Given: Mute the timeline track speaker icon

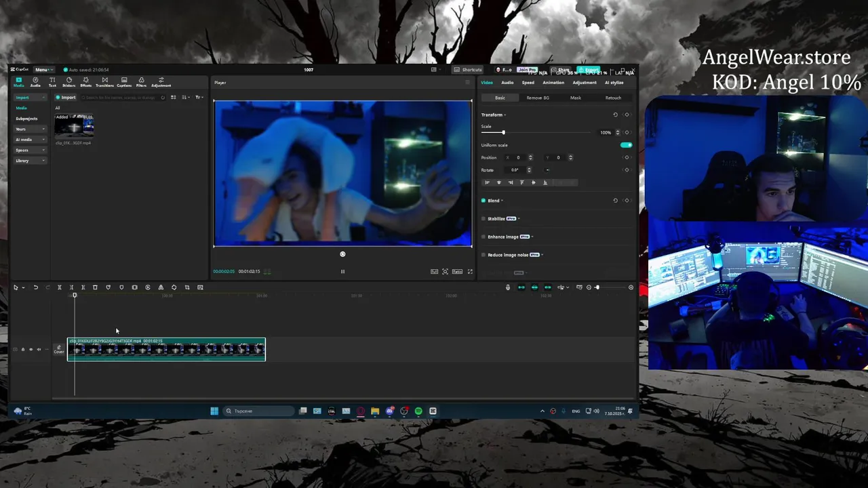Looking at the screenshot, I should click(x=39, y=350).
